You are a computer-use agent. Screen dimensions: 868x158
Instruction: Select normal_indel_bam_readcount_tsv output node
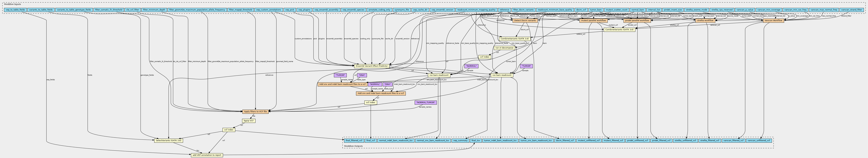(396, 140)
